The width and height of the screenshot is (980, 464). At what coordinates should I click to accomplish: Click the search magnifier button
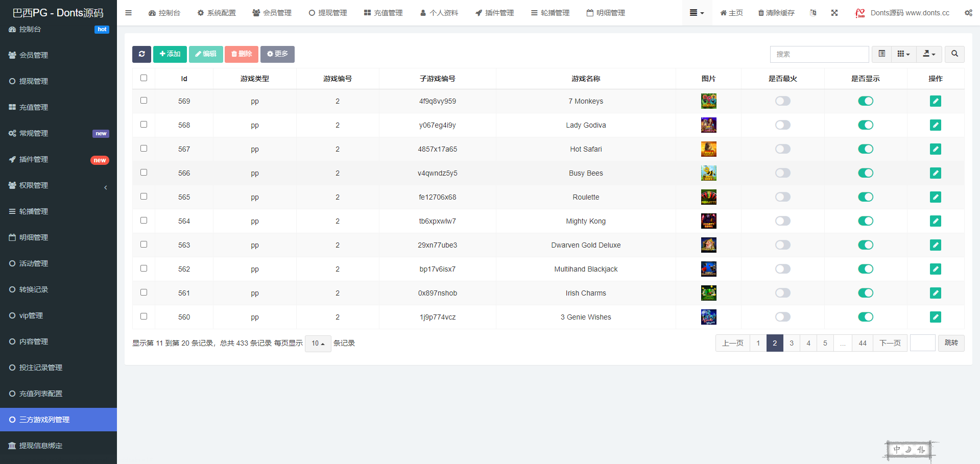954,54
